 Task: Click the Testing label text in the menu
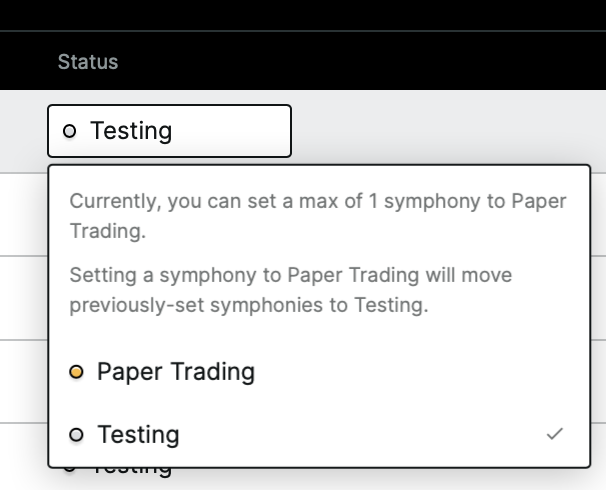138,435
